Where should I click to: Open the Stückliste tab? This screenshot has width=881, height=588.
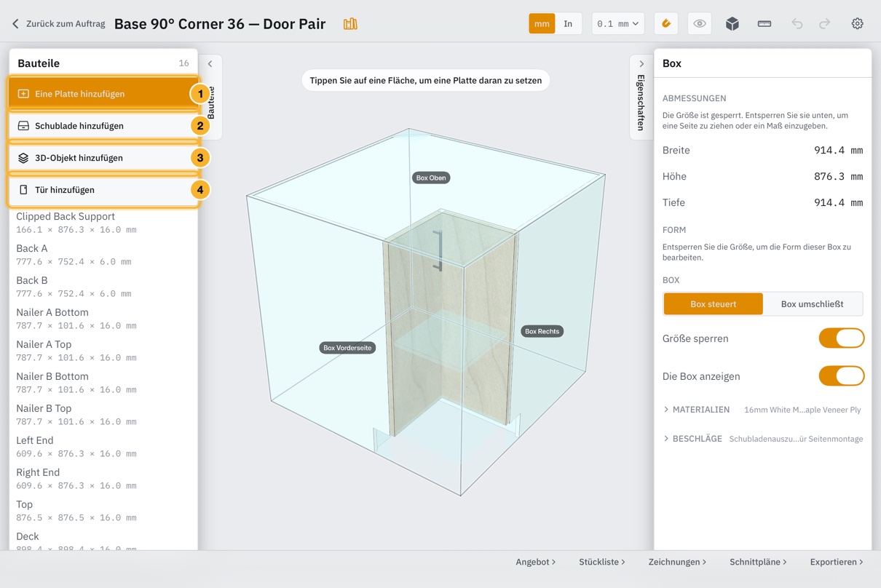coord(602,562)
